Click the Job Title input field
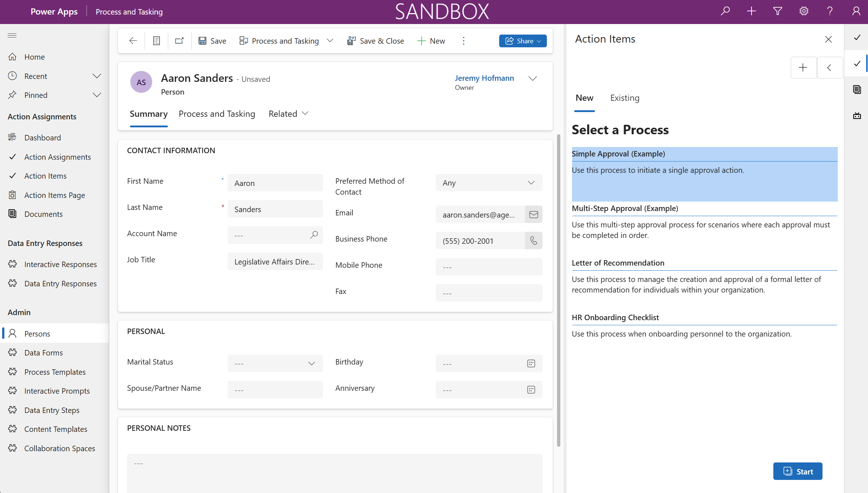 tap(275, 262)
